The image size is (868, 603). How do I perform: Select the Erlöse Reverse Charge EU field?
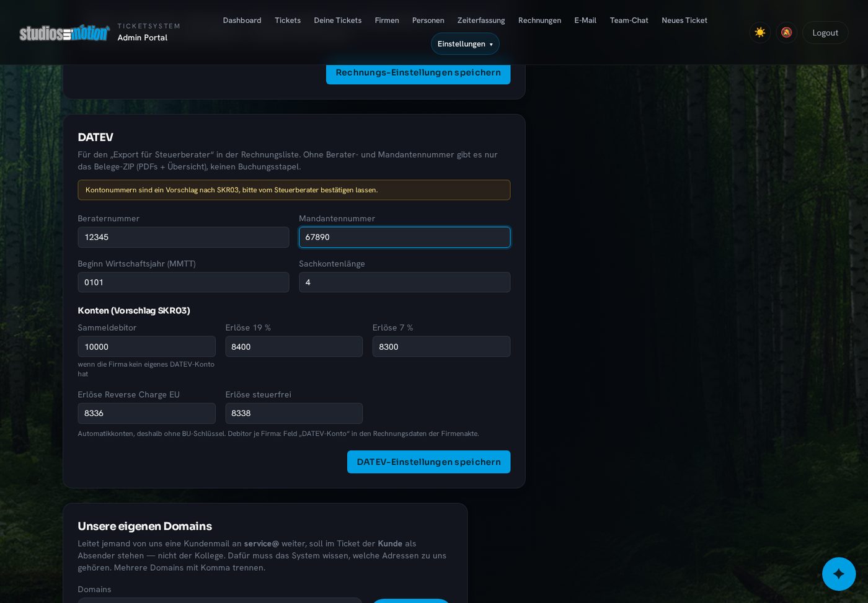[x=146, y=413]
